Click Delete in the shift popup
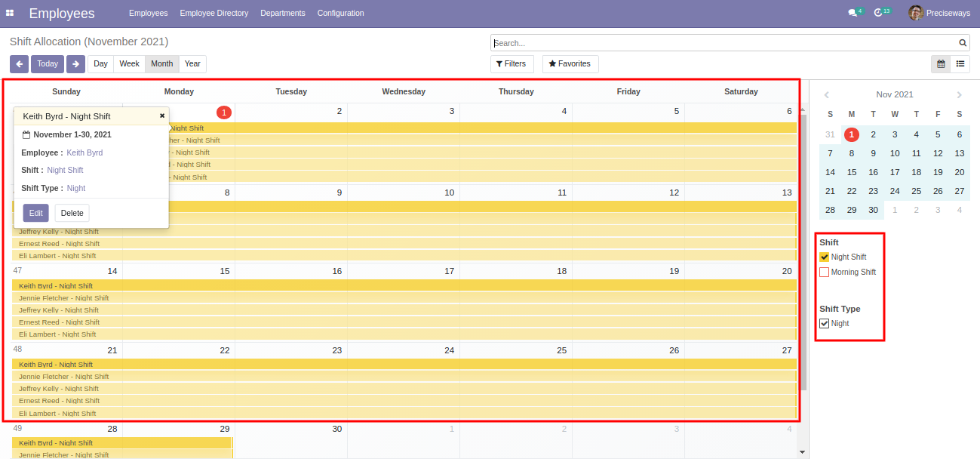The image size is (980, 459). click(x=72, y=213)
